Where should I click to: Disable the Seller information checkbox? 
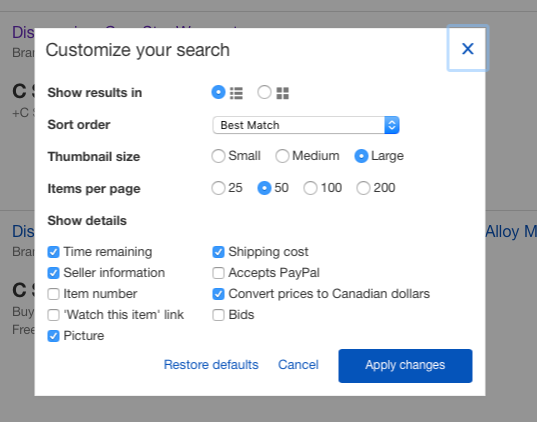53,273
